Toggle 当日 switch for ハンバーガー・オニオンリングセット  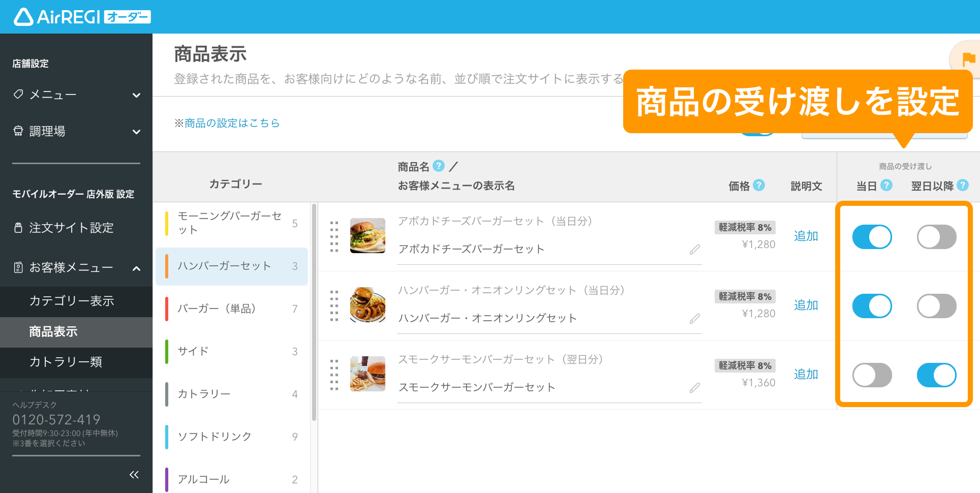pyautogui.click(x=872, y=306)
